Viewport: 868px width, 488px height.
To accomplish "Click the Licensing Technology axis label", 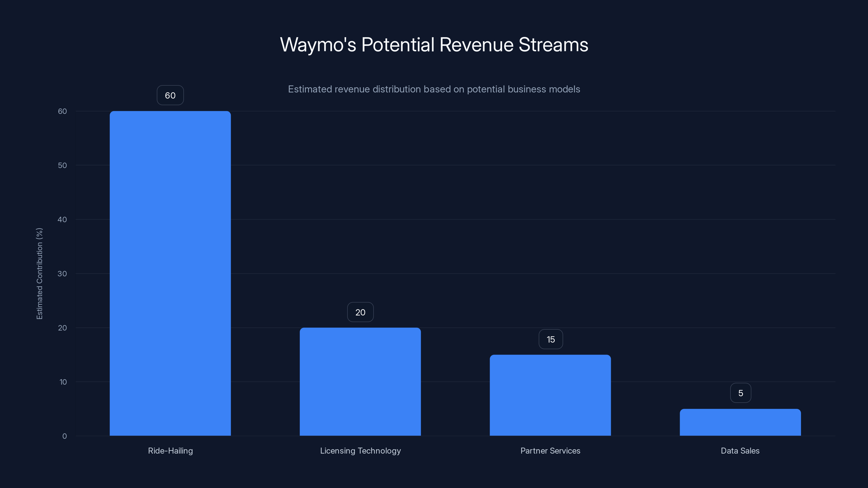I will click(360, 451).
